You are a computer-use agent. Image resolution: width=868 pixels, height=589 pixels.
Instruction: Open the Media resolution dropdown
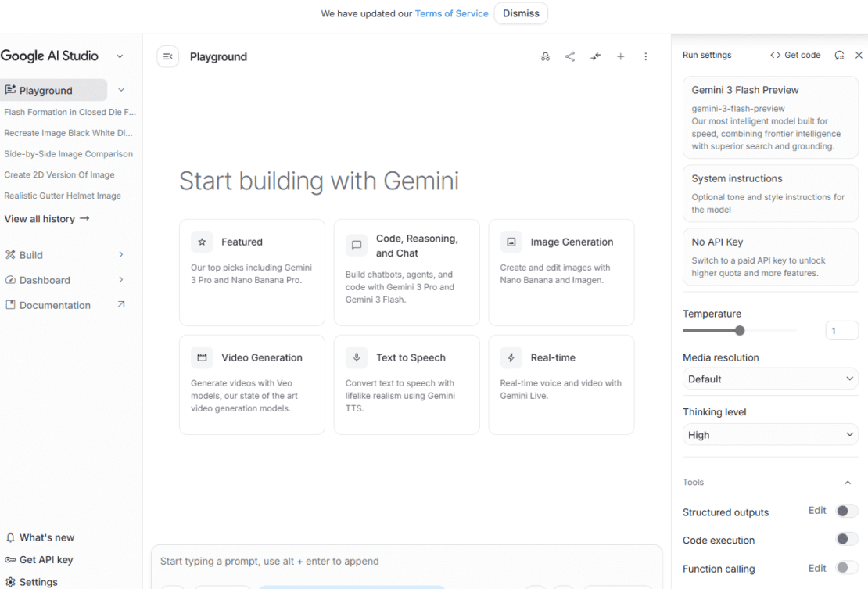pos(770,379)
